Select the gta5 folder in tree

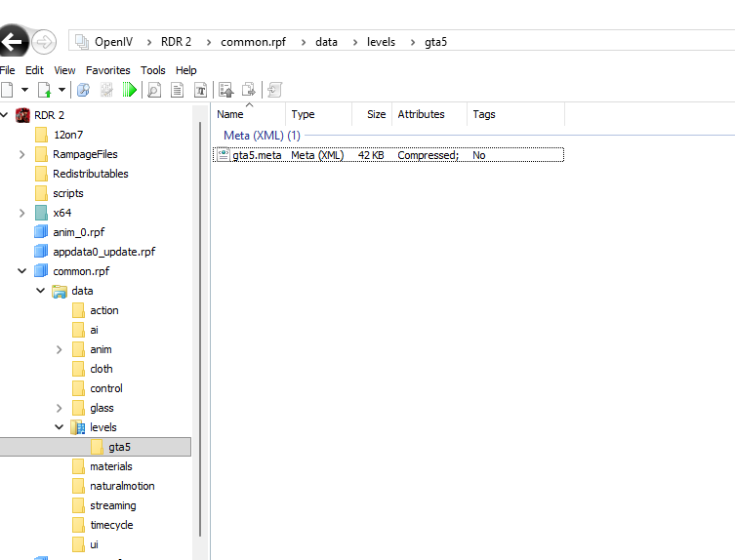[x=95, y=447]
